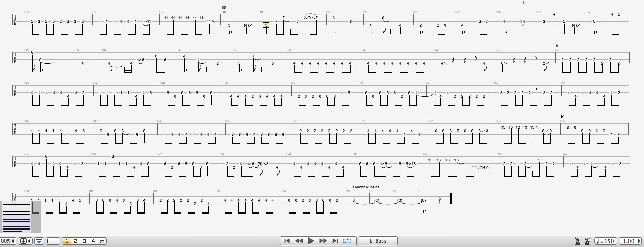This screenshot has width=644, height=247.
Task: Fast forward to the next bar
Action: pos(323,241)
